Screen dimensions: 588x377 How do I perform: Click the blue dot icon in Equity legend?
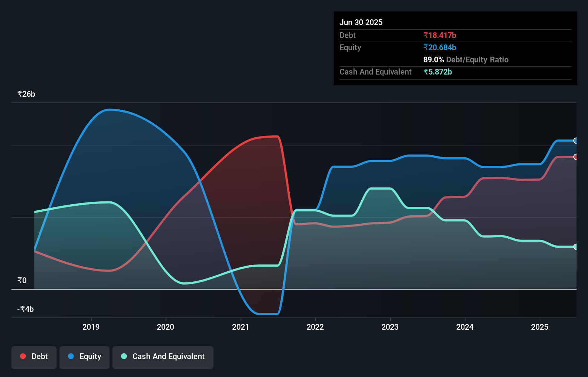(x=70, y=356)
